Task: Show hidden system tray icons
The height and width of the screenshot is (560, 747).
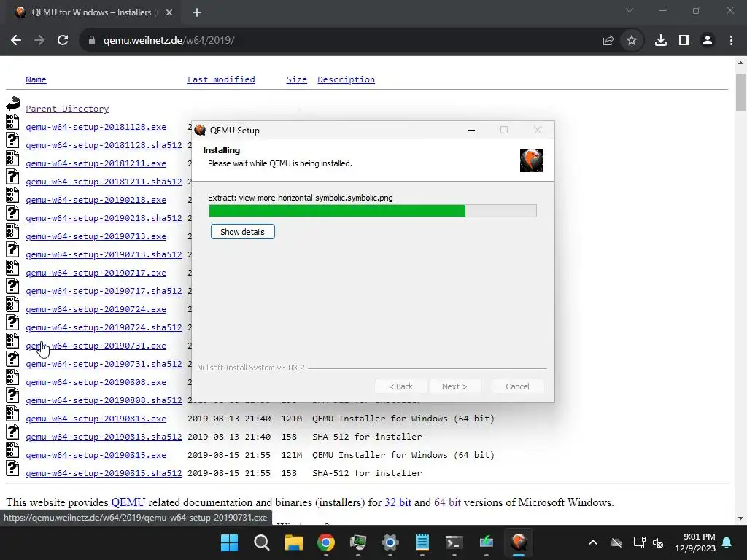Action: point(593,542)
